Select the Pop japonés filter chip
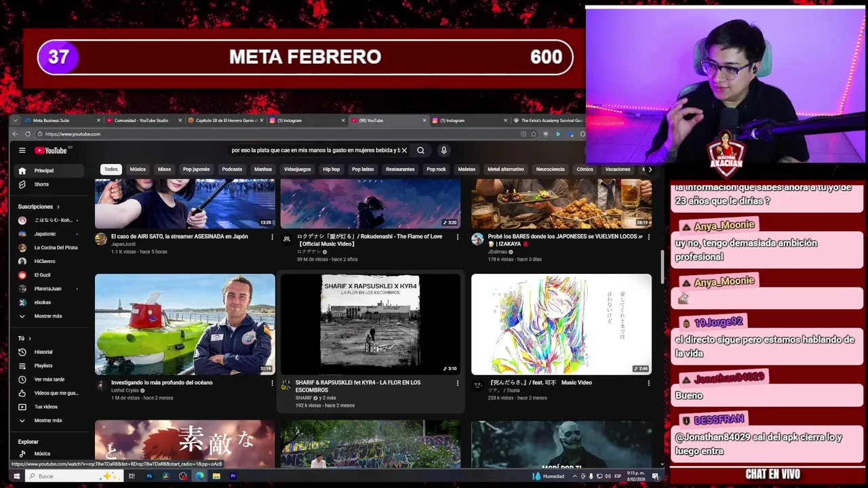This screenshot has width=868, height=488. coord(196,169)
